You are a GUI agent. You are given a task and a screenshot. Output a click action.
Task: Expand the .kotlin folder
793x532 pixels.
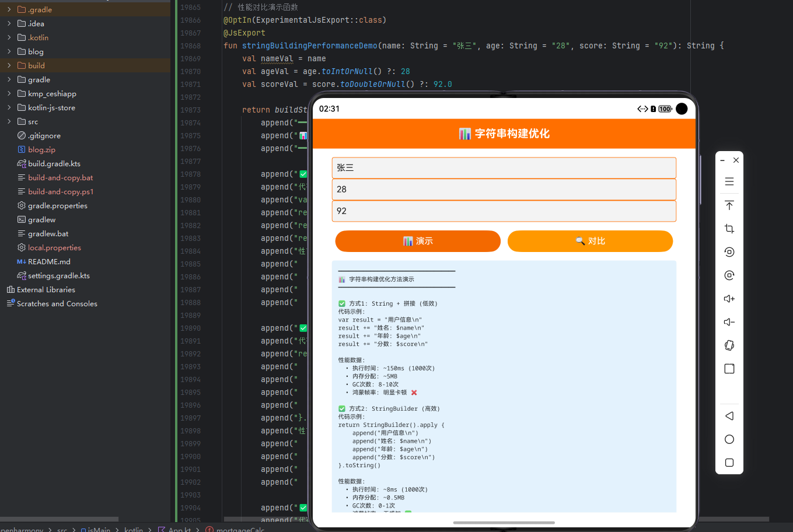[9, 37]
